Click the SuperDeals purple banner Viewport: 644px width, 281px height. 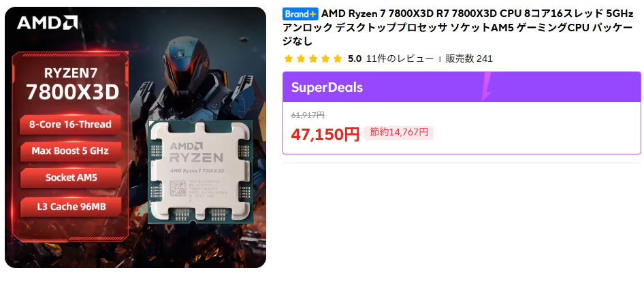pos(462,87)
